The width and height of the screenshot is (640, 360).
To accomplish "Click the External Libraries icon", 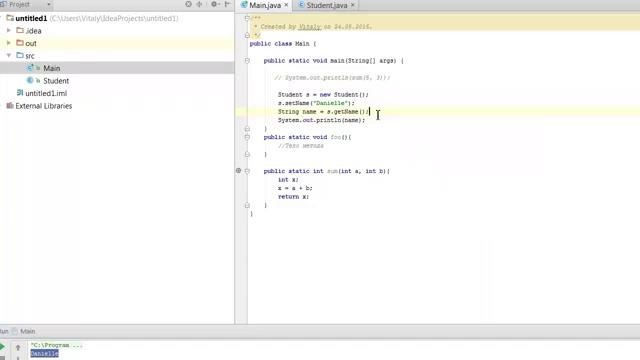I will (10, 106).
